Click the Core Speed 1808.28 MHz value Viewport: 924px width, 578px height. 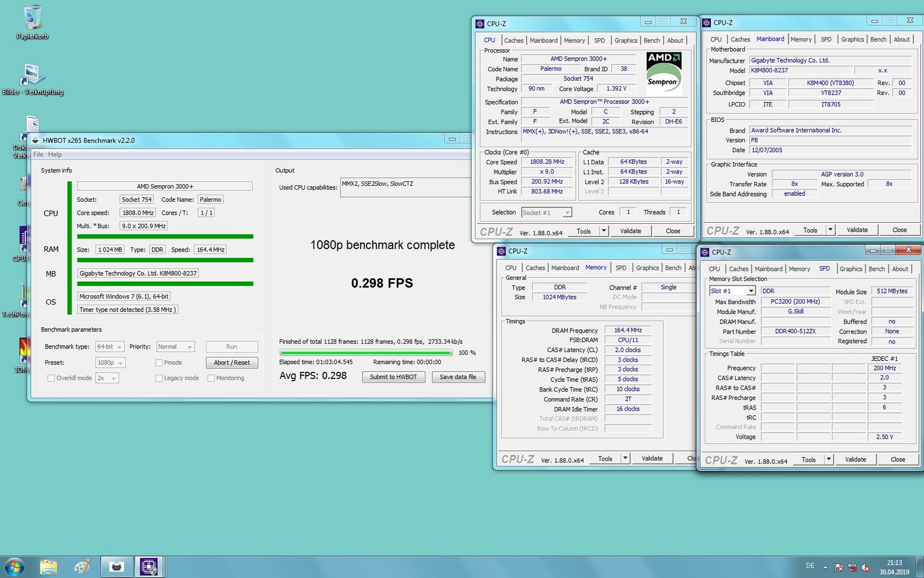coord(547,162)
